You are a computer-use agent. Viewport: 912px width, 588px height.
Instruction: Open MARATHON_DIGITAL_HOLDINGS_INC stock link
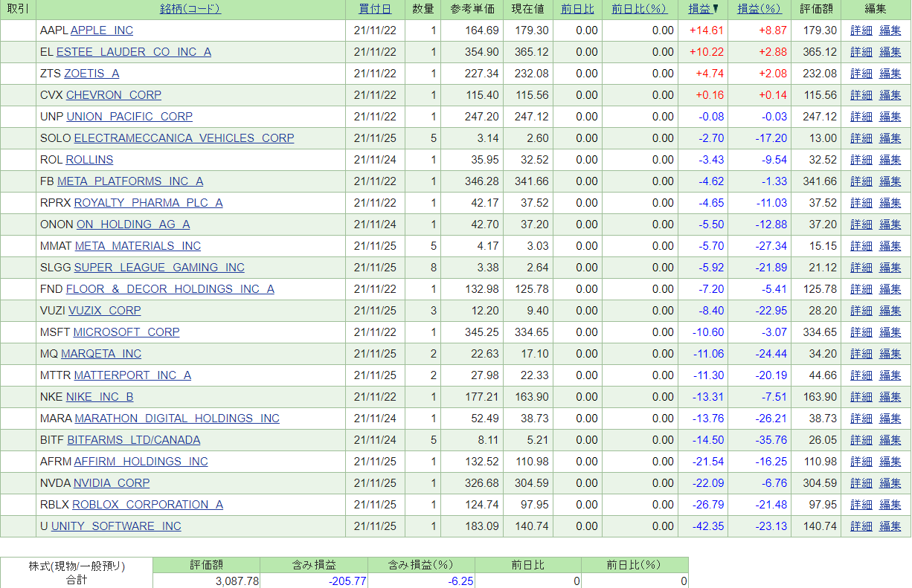pos(177,419)
